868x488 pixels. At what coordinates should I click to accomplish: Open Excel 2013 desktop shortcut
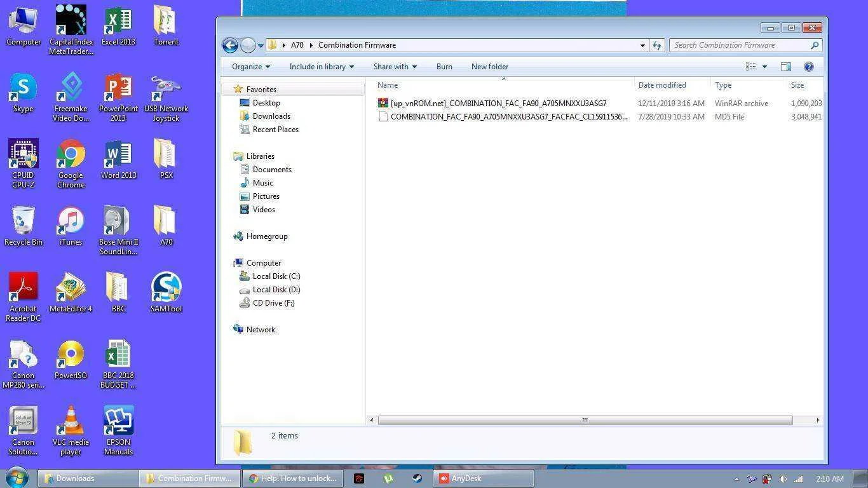click(x=118, y=25)
